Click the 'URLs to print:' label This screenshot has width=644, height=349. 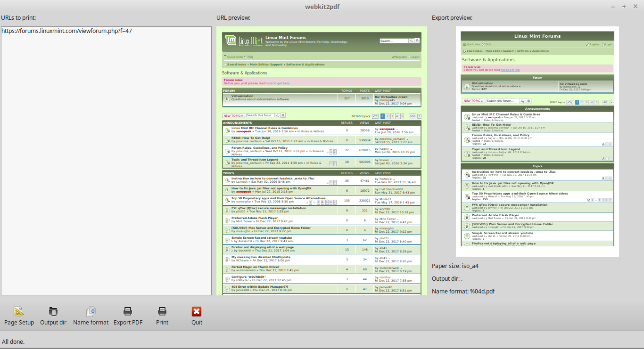[x=19, y=18]
